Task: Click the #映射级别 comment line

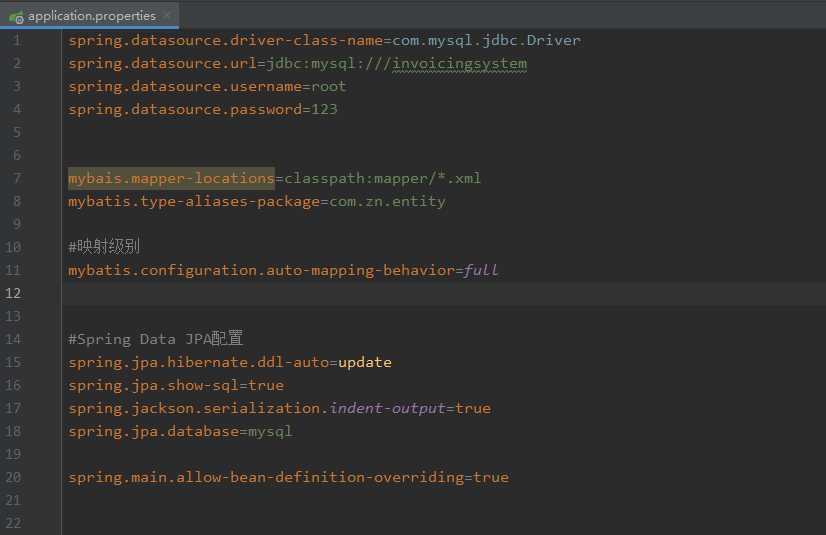Action: (104, 246)
